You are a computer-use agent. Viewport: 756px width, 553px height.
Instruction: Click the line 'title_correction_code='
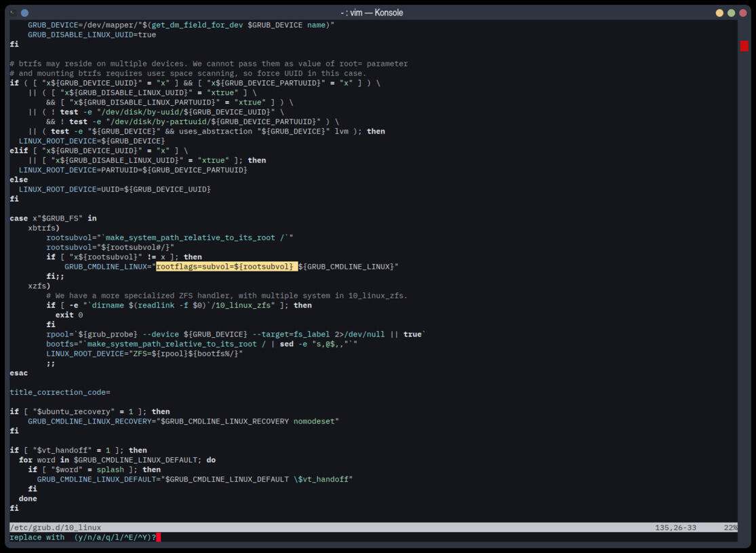click(60, 392)
